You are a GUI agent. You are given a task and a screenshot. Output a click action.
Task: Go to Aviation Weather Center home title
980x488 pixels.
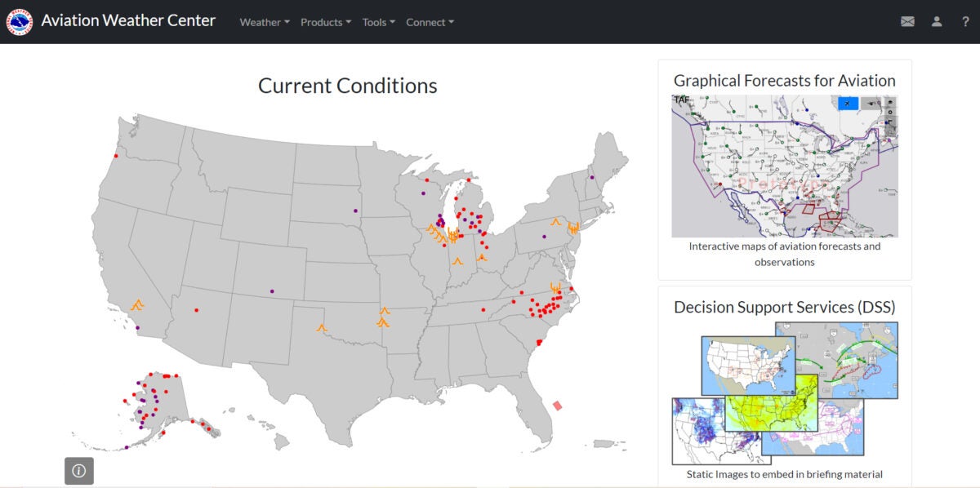(128, 20)
